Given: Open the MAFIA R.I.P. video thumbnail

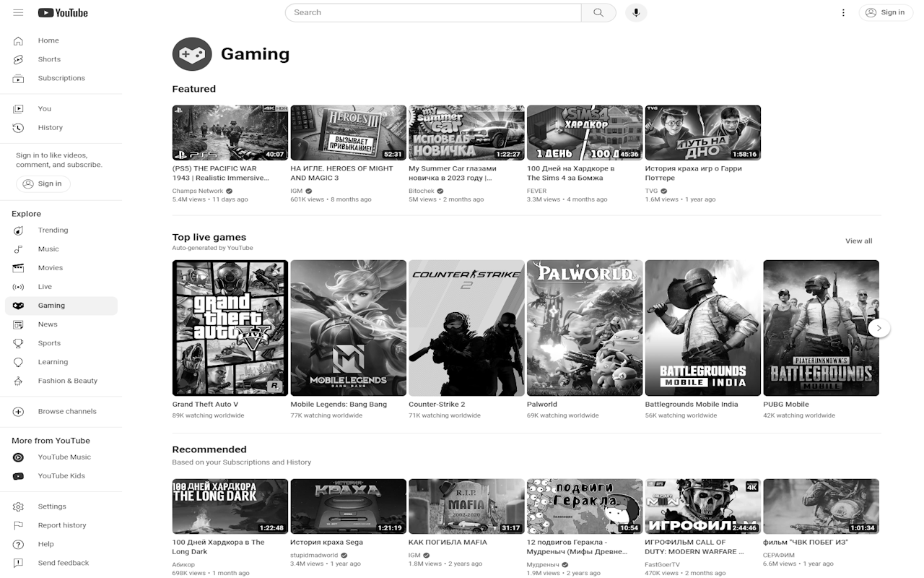Looking at the screenshot, I should click(466, 506).
